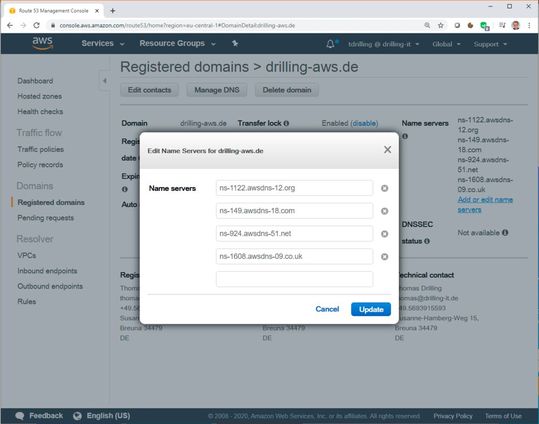
Task: Open the Privacy Policy footer link
Action: (x=453, y=416)
